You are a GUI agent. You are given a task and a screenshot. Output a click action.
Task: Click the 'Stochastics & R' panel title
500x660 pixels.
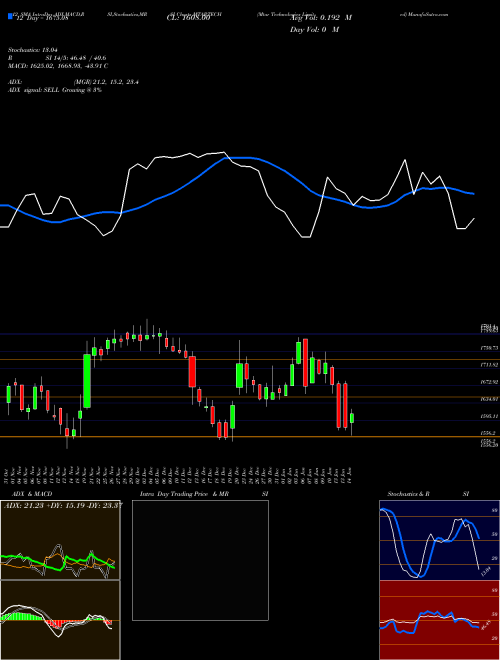click(x=408, y=494)
